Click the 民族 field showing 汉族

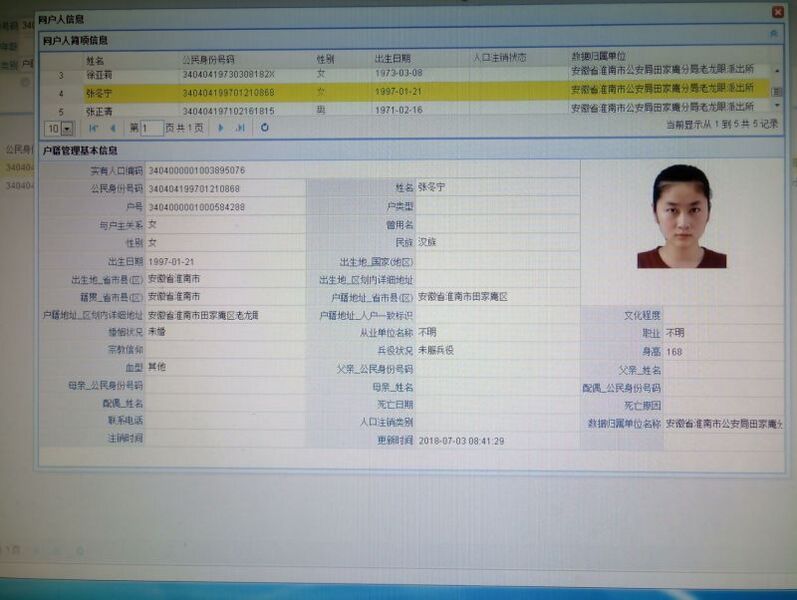click(497, 243)
